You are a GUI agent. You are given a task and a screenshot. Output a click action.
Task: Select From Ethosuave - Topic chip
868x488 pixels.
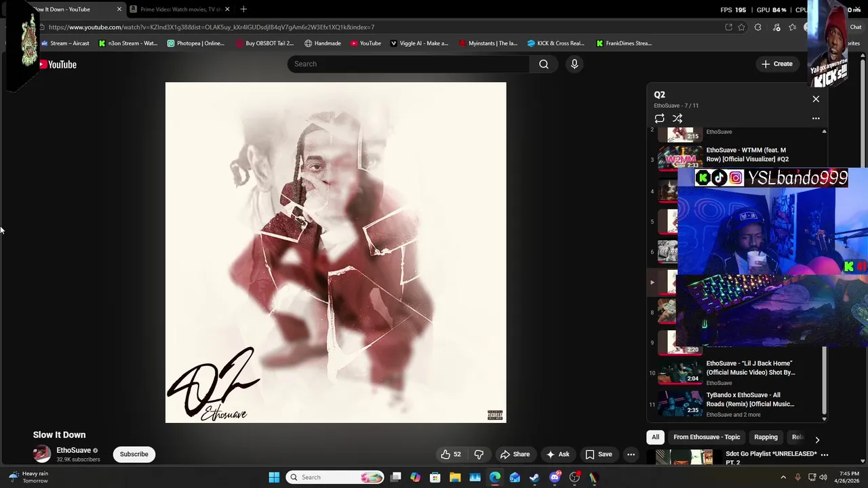click(x=707, y=437)
